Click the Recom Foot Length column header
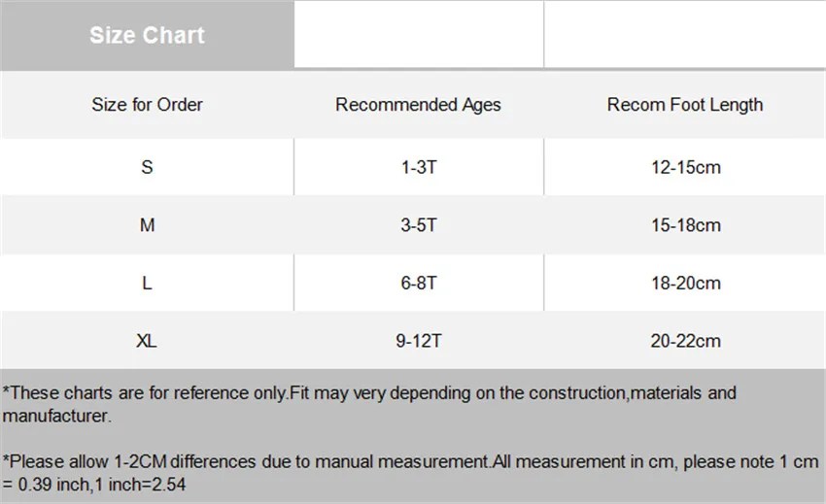The height and width of the screenshot is (504, 826). point(685,104)
